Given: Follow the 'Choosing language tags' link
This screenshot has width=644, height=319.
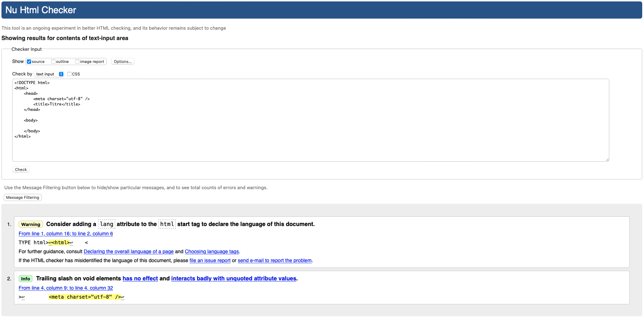Looking at the screenshot, I should [x=211, y=251].
